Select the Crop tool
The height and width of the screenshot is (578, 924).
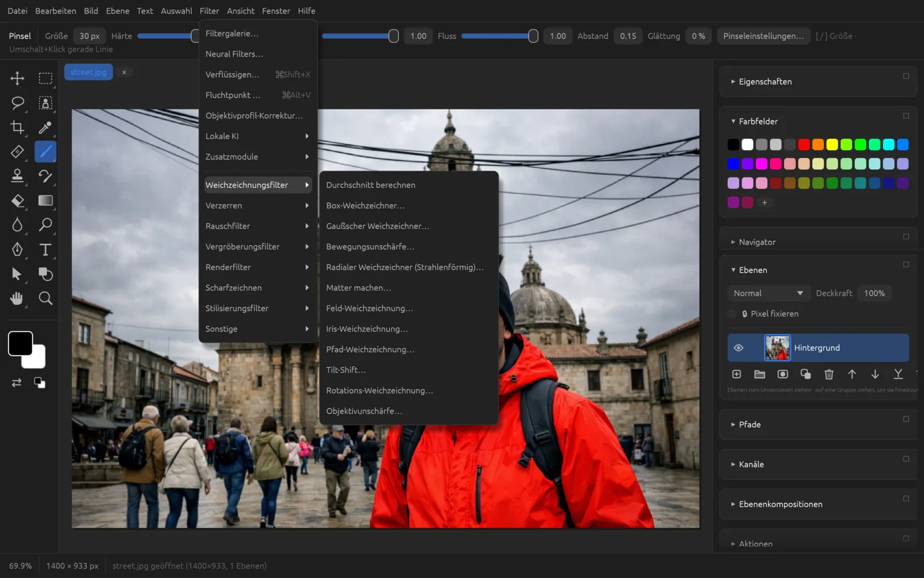click(17, 127)
